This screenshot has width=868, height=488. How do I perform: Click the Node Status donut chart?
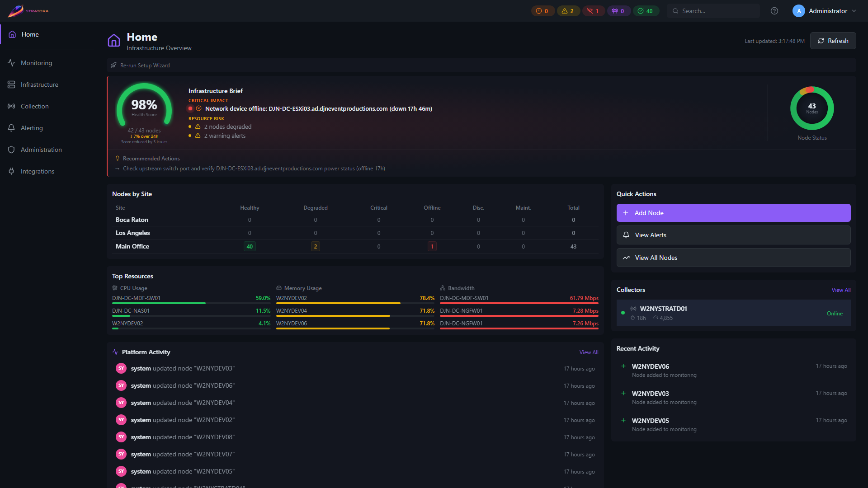point(812,108)
